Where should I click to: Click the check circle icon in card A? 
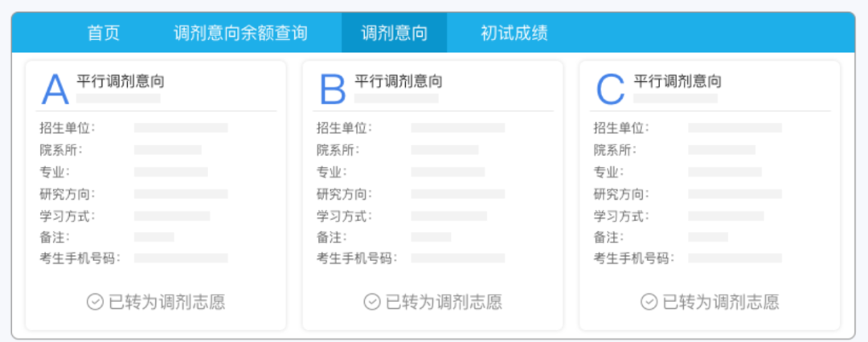pos(95,302)
